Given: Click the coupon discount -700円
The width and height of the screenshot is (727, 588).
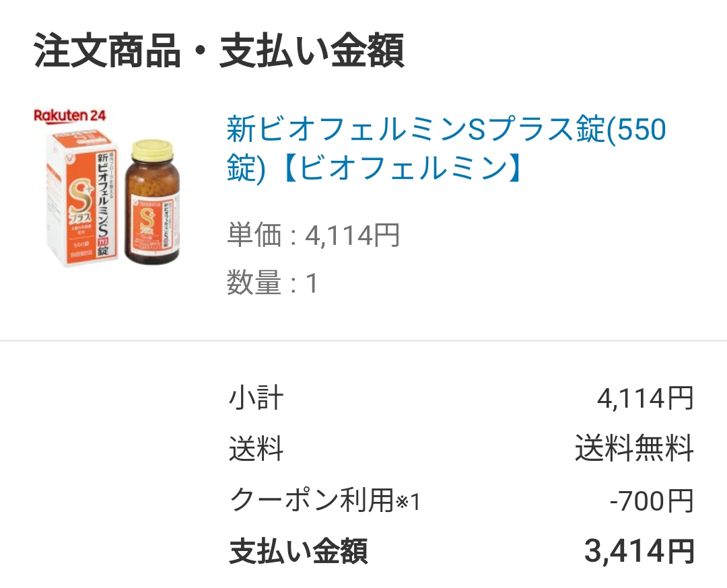Looking at the screenshot, I should (x=652, y=501).
